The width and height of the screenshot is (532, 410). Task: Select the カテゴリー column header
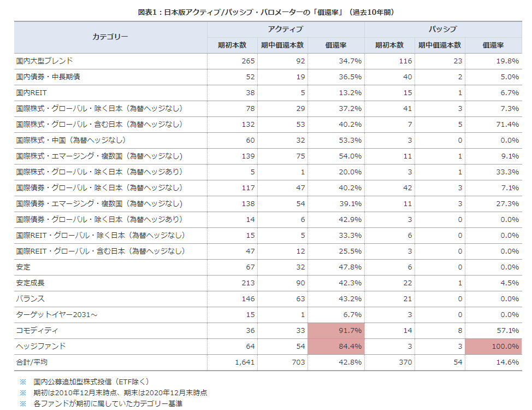[x=110, y=37]
